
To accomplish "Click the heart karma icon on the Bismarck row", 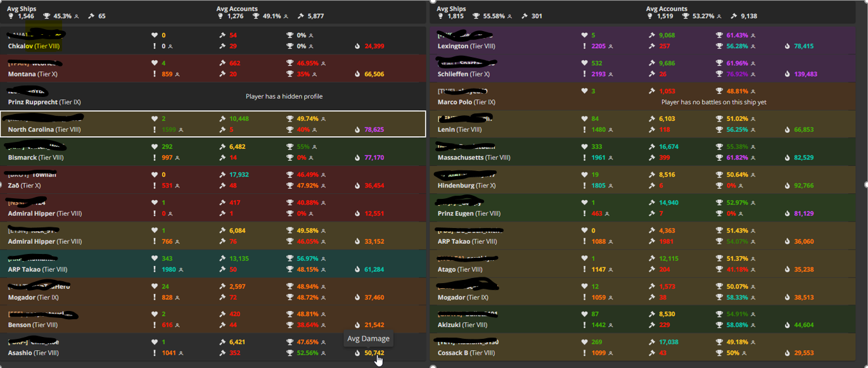I will click(x=155, y=147).
